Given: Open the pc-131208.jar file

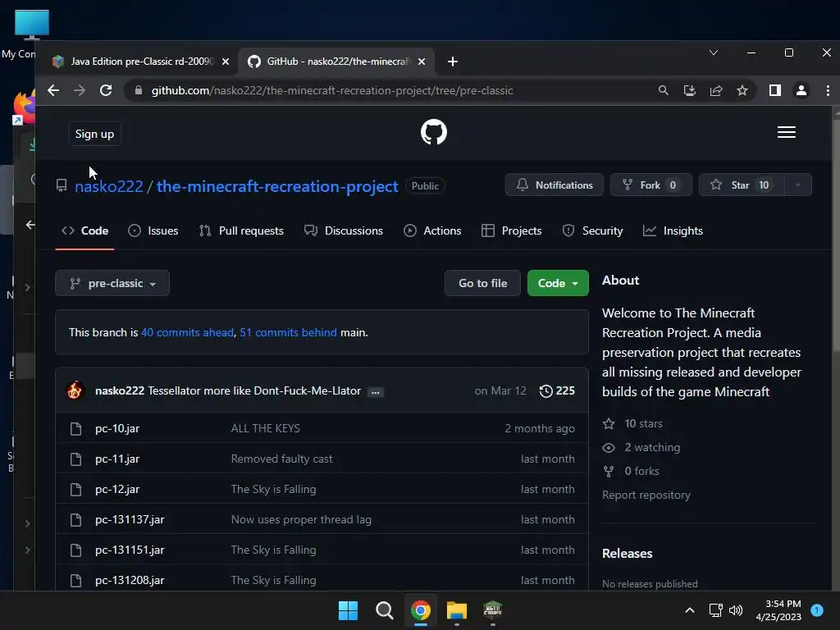Looking at the screenshot, I should 130,580.
